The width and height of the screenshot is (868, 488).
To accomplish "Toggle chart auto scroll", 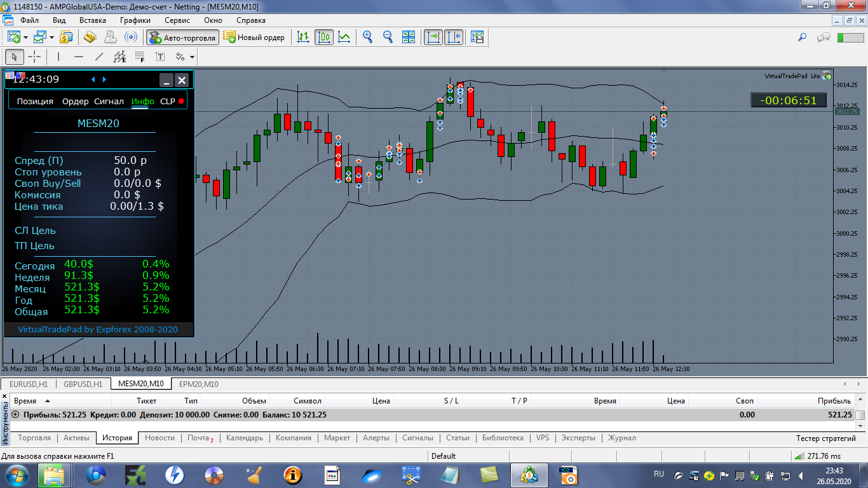I will [433, 37].
